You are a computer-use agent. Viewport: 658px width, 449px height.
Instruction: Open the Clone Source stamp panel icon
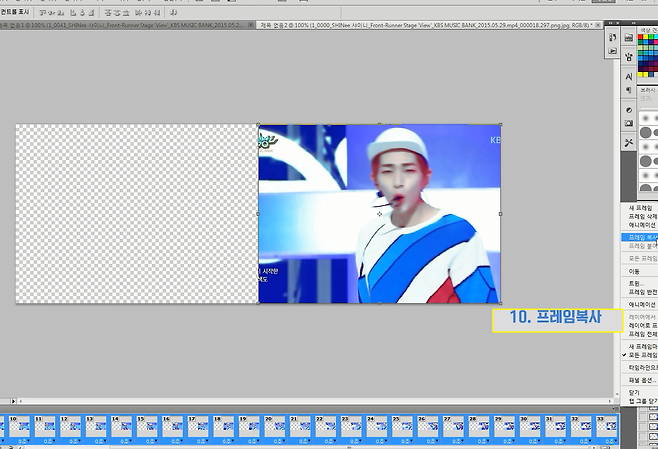tap(629, 57)
